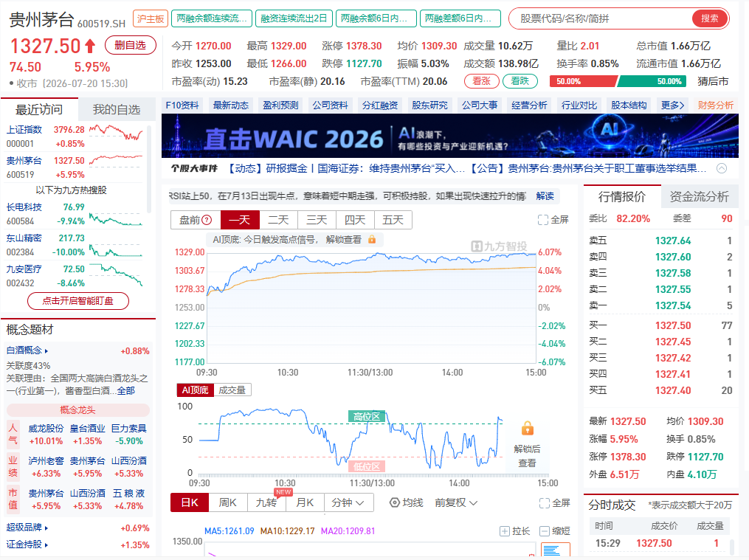
Task: Click the lock icon in AI顶底 chart
Action: (x=528, y=428)
